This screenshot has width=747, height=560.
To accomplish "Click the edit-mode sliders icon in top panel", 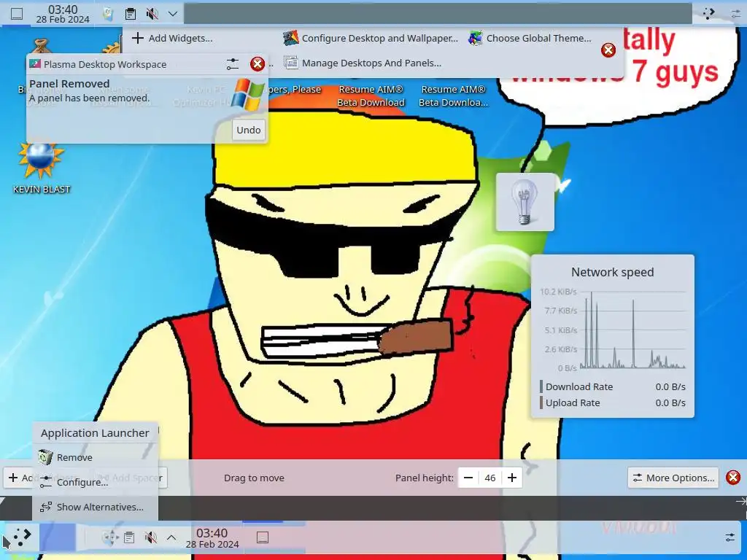I will click(736, 15).
